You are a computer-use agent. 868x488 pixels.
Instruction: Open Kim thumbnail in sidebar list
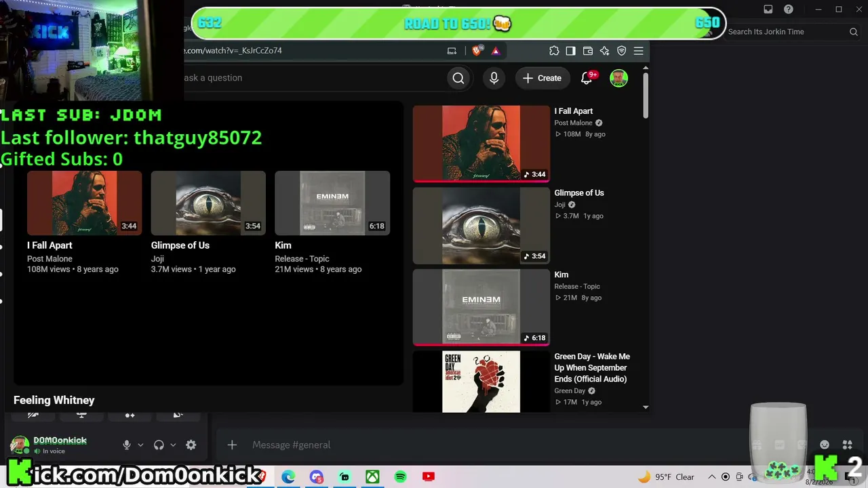coord(481,307)
